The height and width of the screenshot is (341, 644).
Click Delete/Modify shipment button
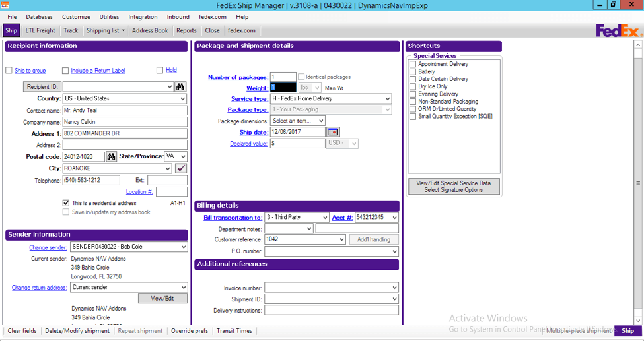tap(77, 330)
